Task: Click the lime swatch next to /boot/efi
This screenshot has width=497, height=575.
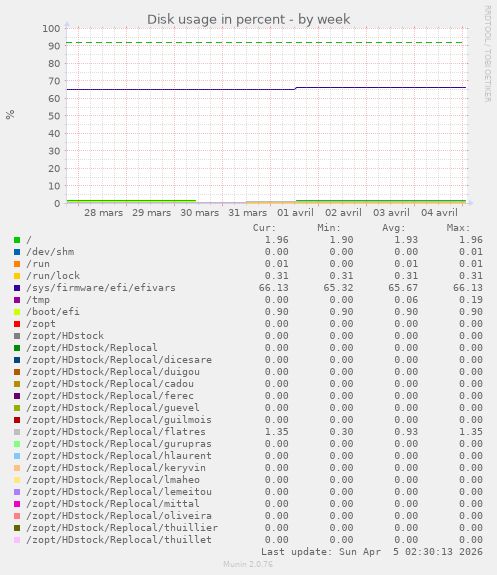Action: [x=17, y=312]
